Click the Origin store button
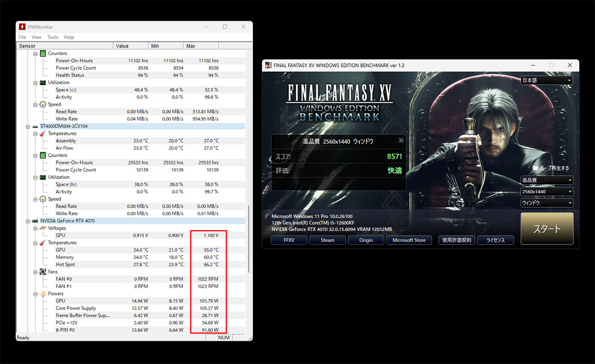Screen dimensions: 595x364 click(x=366, y=240)
